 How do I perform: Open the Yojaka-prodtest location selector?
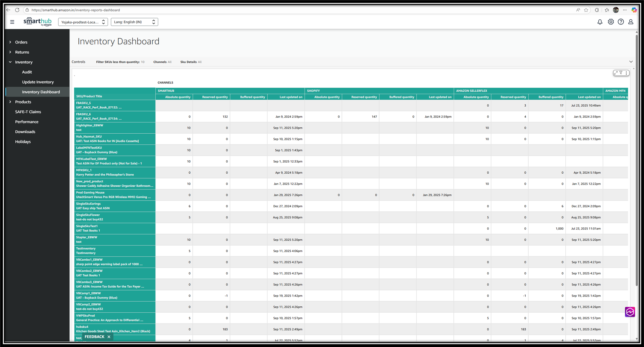click(83, 22)
